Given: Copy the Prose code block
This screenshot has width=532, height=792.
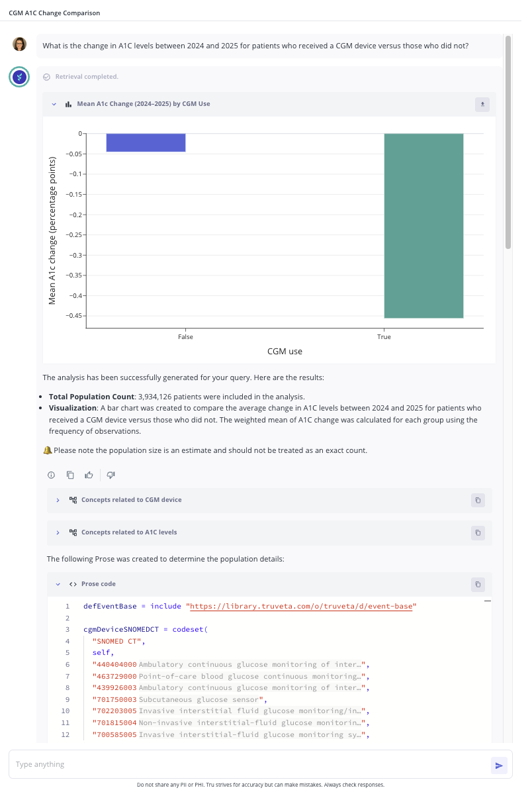Looking at the screenshot, I should (477, 585).
